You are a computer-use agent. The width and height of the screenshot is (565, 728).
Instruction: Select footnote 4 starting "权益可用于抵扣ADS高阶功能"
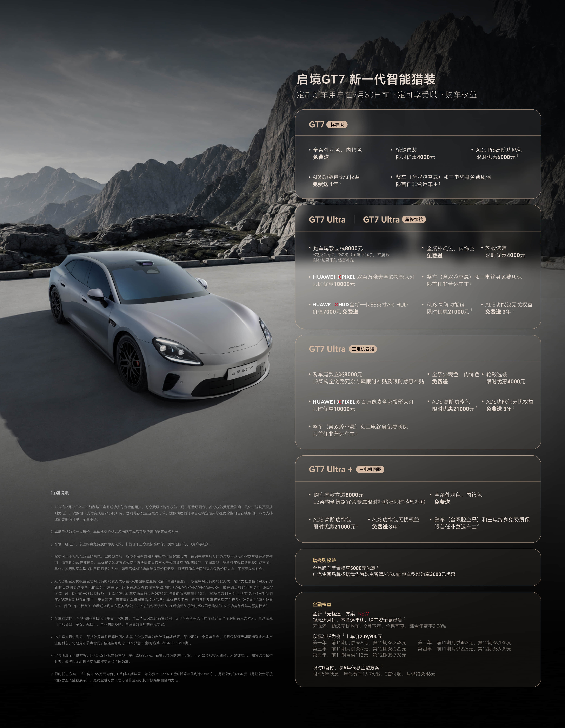162,563
